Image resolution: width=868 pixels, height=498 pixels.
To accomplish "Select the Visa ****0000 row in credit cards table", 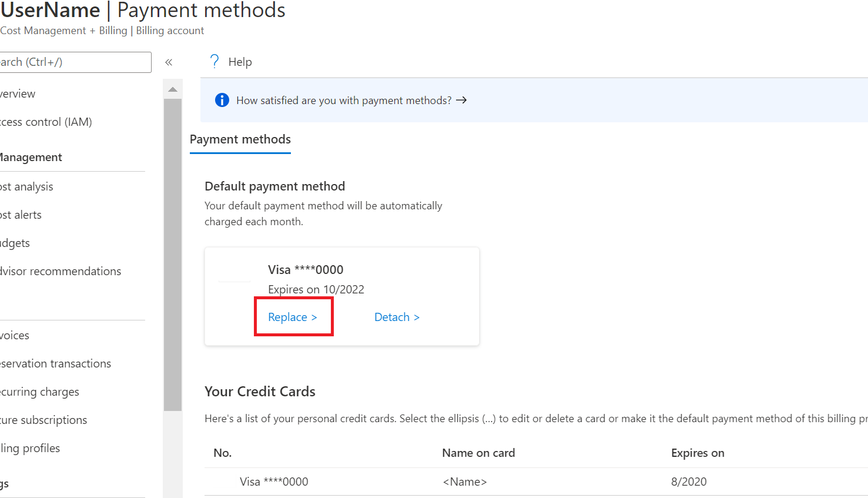I will [536, 482].
